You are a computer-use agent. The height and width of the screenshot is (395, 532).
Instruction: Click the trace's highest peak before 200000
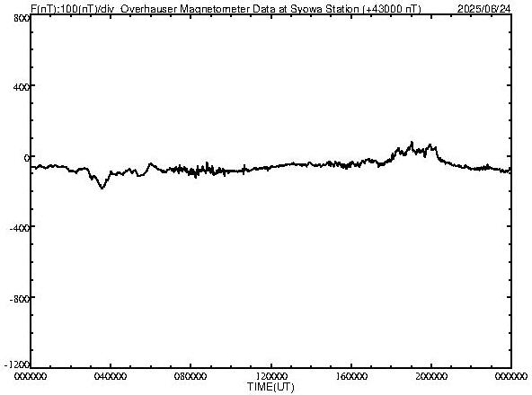pos(412,143)
